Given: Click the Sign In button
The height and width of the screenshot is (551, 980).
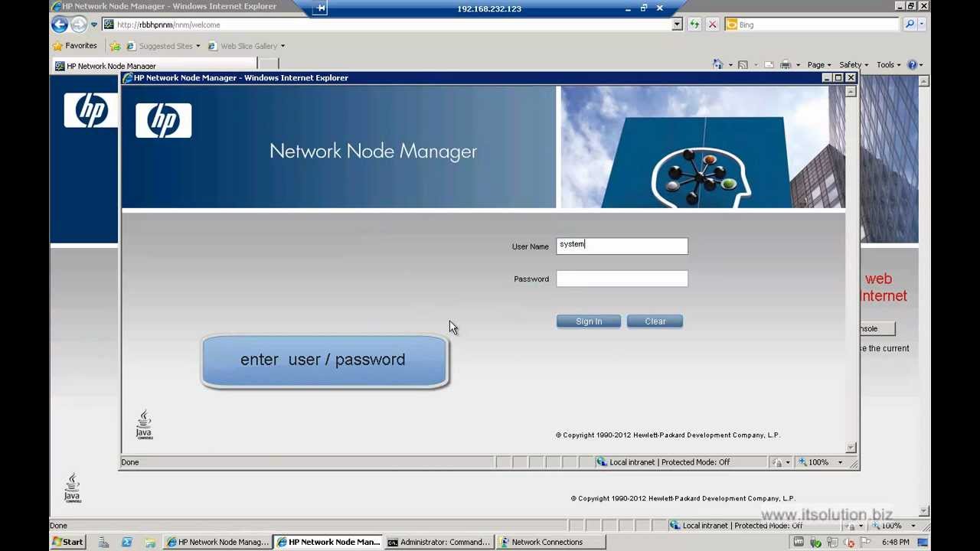Looking at the screenshot, I should tap(588, 321).
